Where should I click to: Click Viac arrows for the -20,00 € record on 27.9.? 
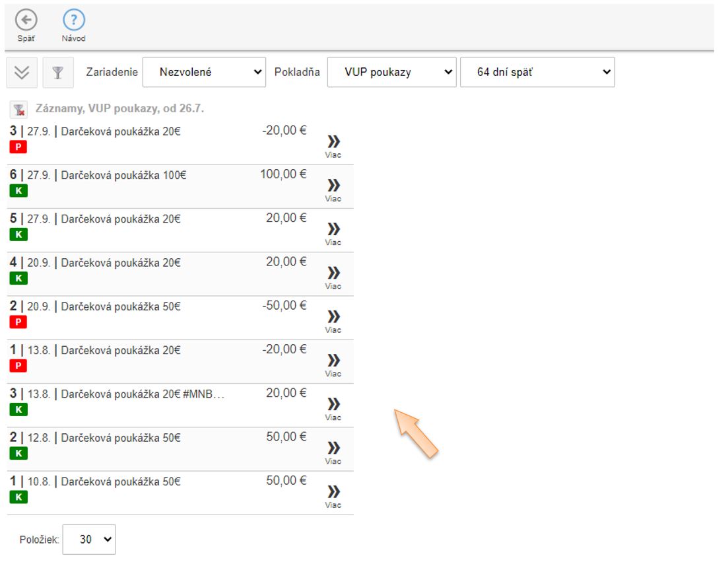(x=333, y=145)
